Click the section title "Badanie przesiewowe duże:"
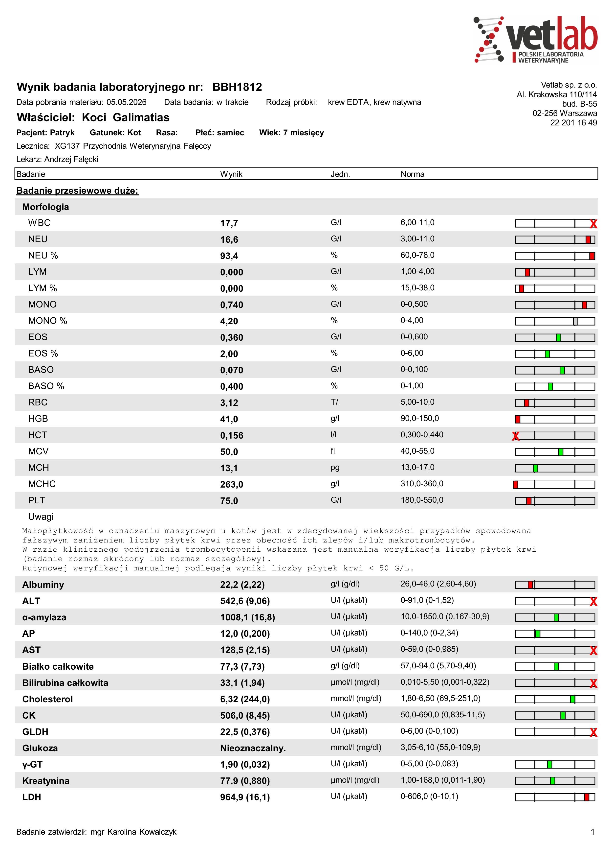The width and height of the screenshot is (613, 868). click(77, 190)
